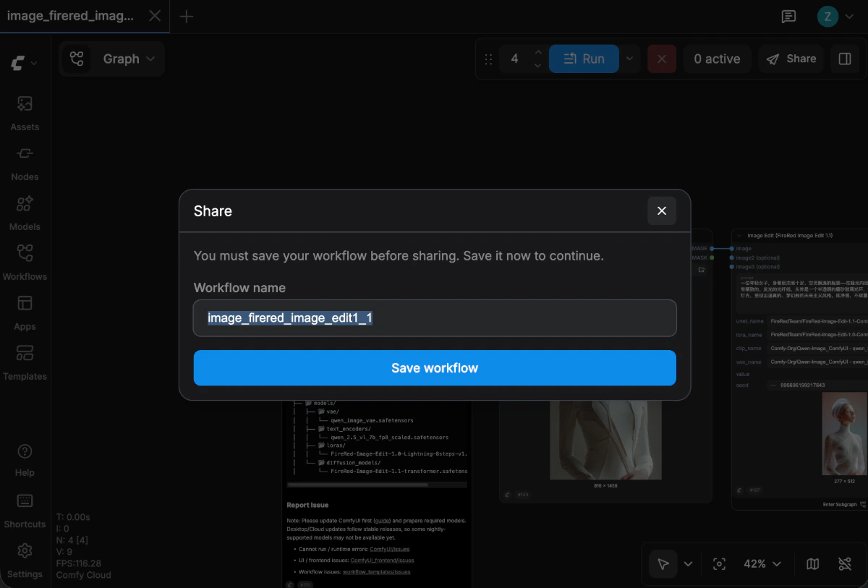
Task: Open the Shortcuts panel
Action: pyautogui.click(x=25, y=509)
